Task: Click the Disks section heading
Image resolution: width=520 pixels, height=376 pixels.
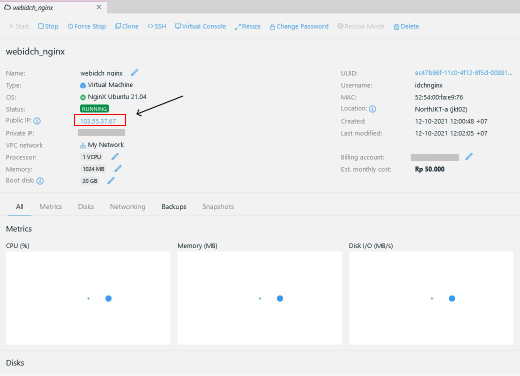Action: (15, 363)
